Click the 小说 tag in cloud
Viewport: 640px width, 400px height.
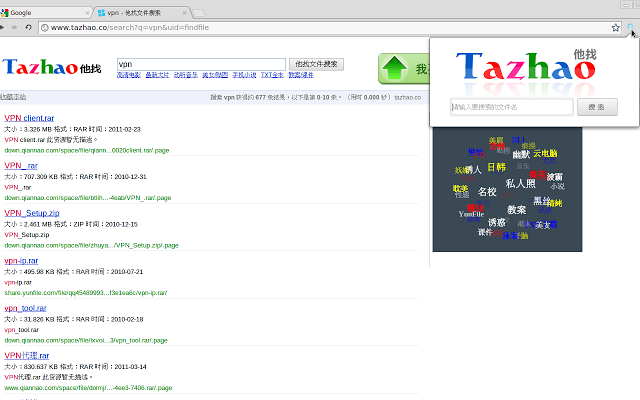click(558, 186)
